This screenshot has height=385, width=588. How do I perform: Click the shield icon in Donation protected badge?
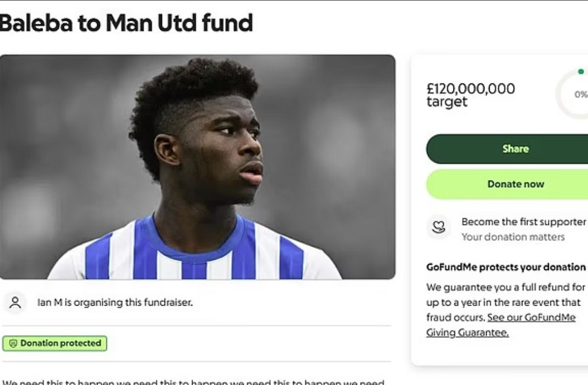click(x=13, y=344)
